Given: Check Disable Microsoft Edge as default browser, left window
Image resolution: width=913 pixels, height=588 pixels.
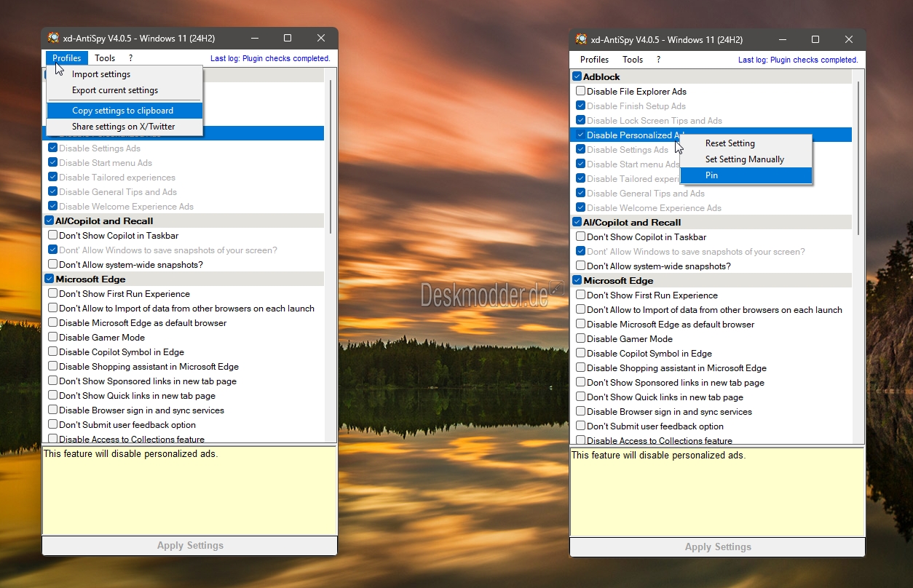Looking at the screenshot, I should coord(52,323).
